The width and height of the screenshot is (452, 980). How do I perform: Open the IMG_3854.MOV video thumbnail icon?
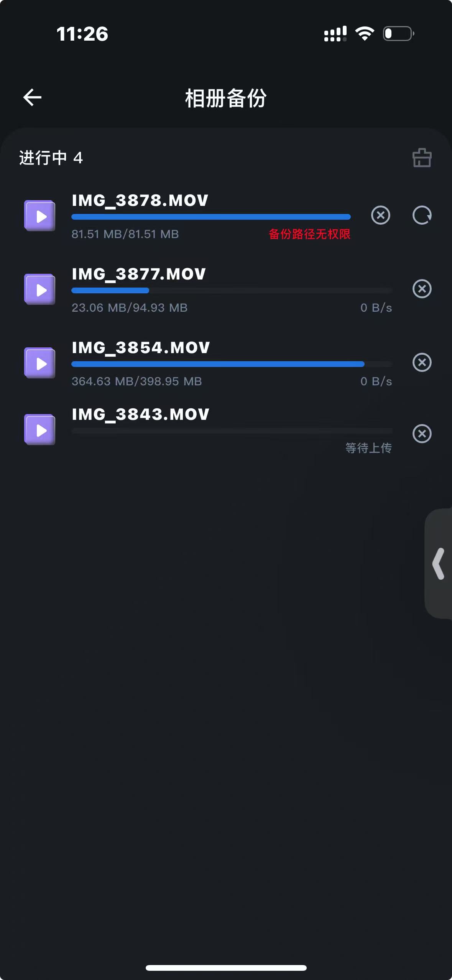pyautogui.click(x=40, y=363)
